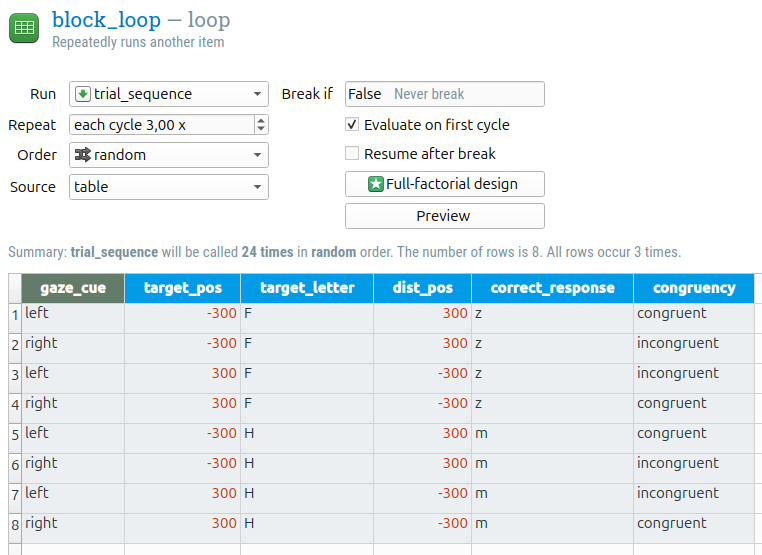Select the gaze_cue column header
The image size is (762, 555).
73,288
